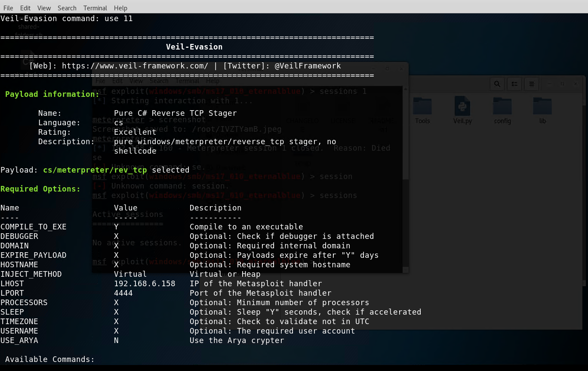Screen dimensions: 588x371
Task: Click the HOSTNAME option name
Action: click(19, 265)
